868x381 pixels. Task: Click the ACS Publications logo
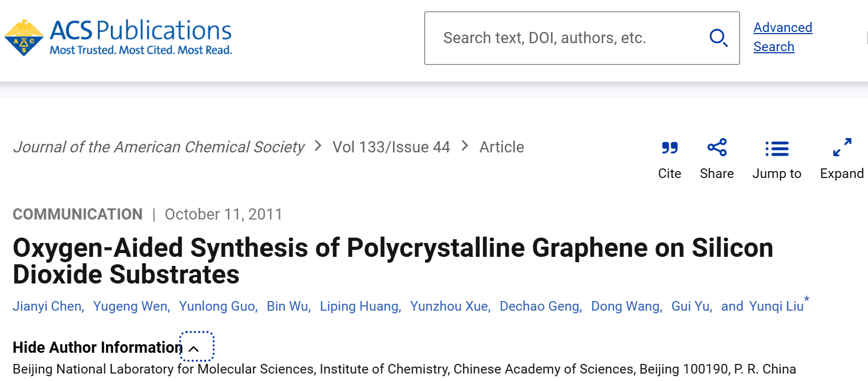pos(118,37)
